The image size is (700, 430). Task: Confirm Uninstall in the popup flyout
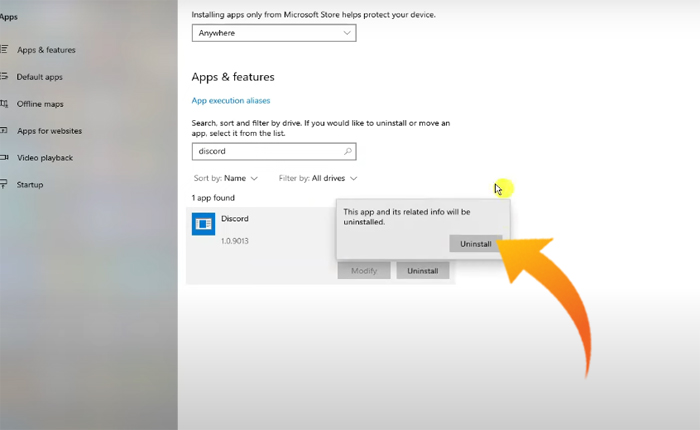(476, 244)
